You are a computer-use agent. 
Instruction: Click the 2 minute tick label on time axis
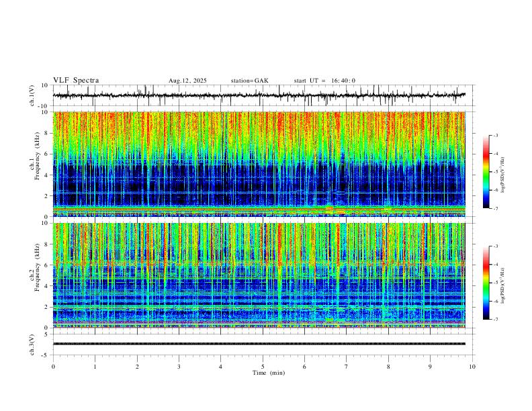[x=137, y=367]
